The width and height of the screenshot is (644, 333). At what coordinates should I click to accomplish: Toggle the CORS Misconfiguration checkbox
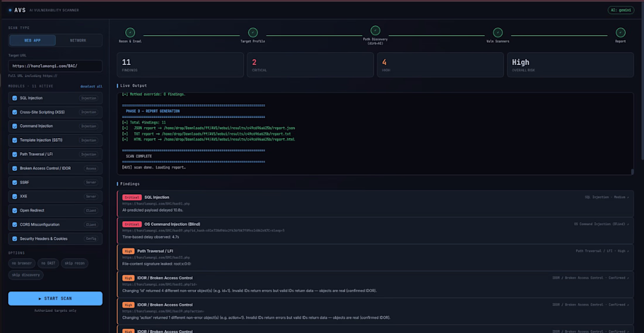(15, 225)
